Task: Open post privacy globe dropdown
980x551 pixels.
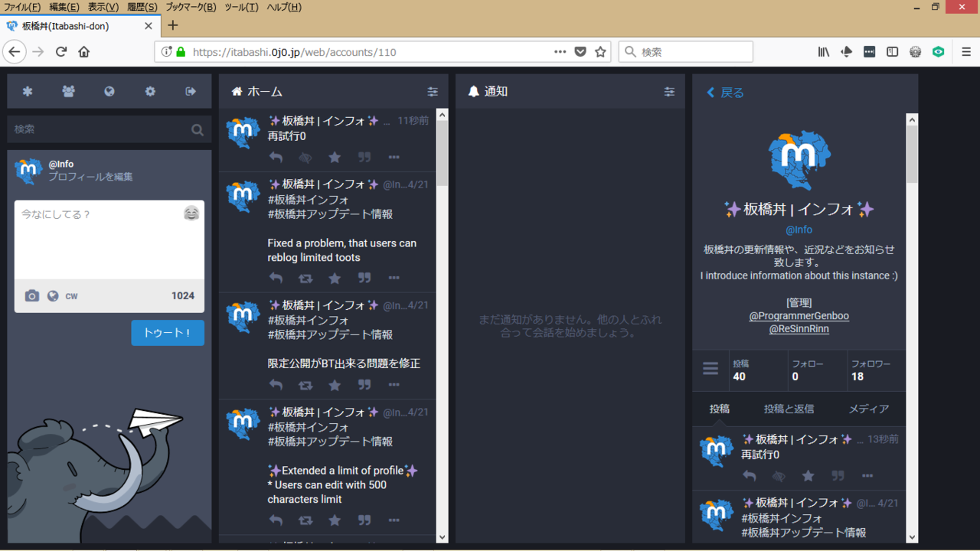Action: (x=53, y=296)
